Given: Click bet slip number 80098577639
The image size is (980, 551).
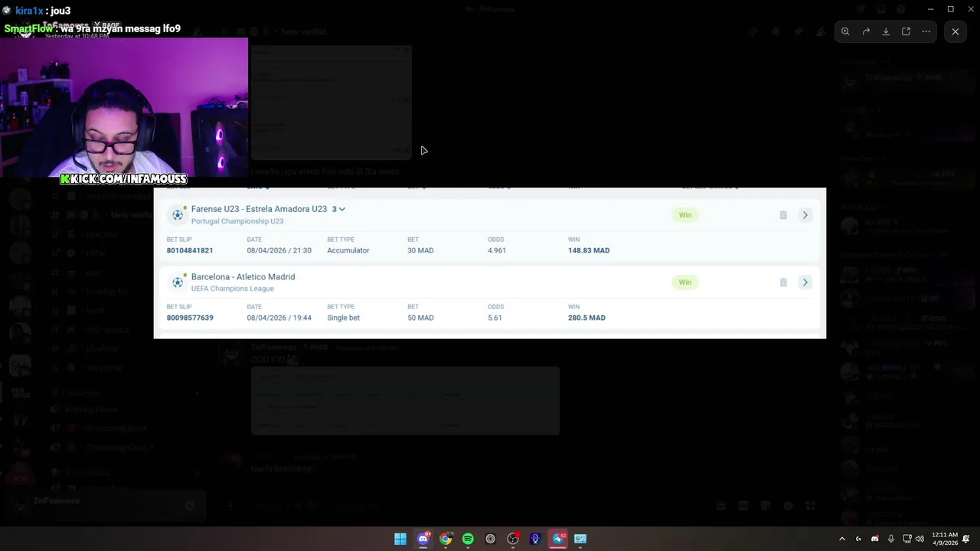Looking at the screenshot, I should (190, 318).
